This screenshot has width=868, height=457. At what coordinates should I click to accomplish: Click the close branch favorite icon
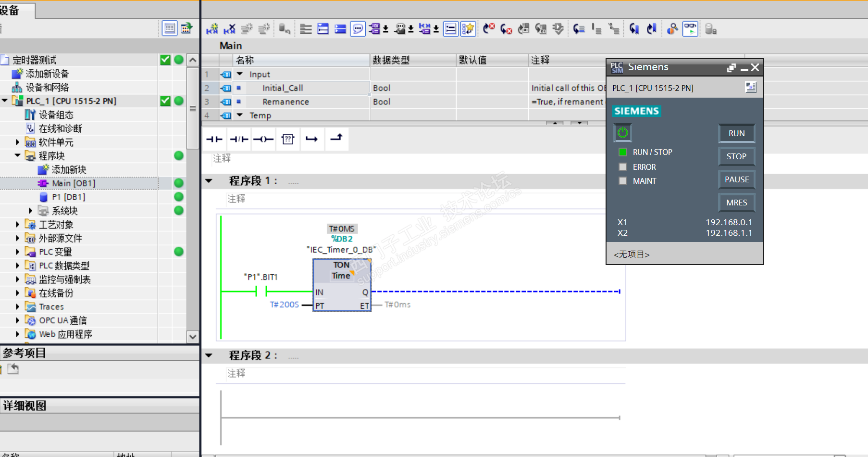click(x=336, y=139)
